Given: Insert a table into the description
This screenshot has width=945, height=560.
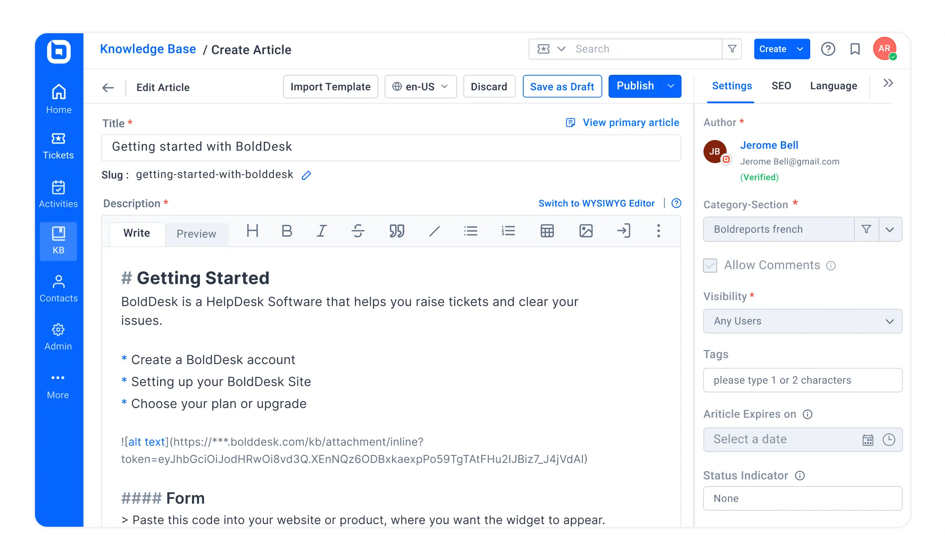Looking at the screenshot, I should coord(547,231).
